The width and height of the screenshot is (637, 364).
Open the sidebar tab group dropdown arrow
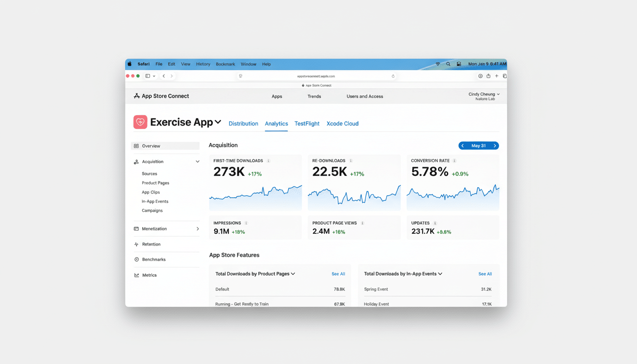[154, 76]
